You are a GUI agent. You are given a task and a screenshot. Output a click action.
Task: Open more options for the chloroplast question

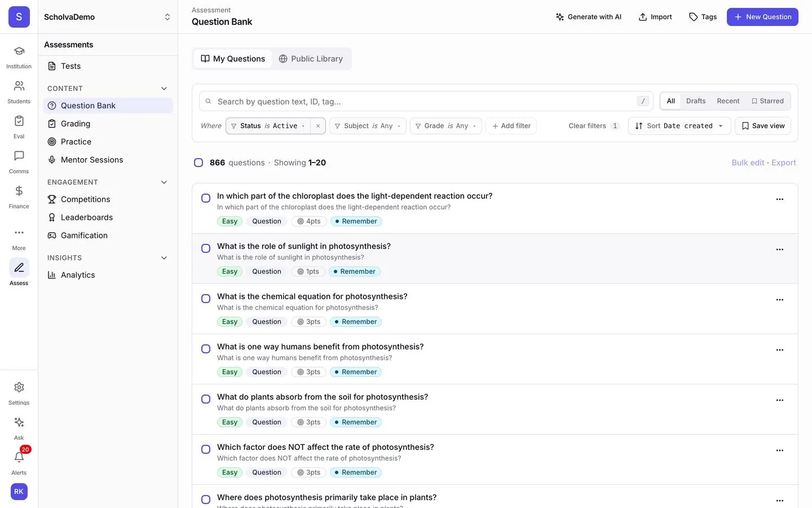[x=780, y=199]
